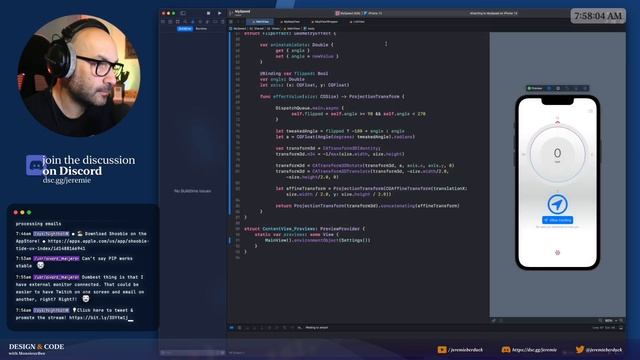Screen dimensions: 640x360
Task: Open dsc.gg/jeremie Discord link
Action: tap(67, 180)
